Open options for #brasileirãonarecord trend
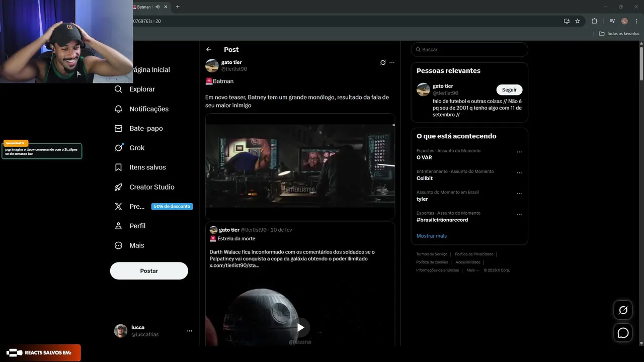The height and width of the screenshot is (362, 644). pos(519,214)
